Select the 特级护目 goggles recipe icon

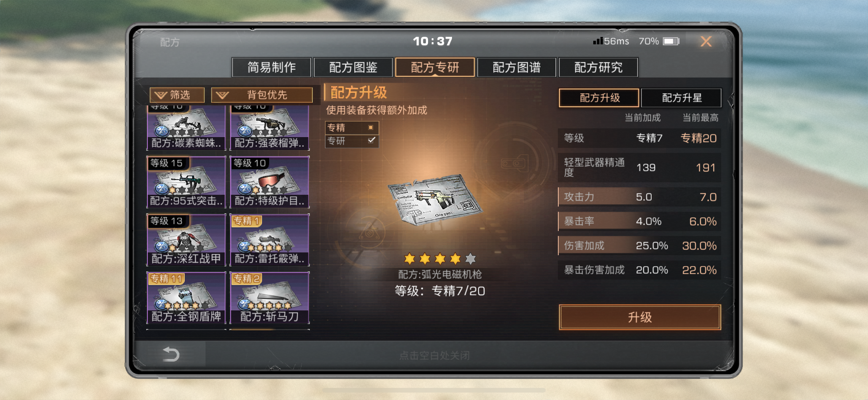click(x=269, y=182)
